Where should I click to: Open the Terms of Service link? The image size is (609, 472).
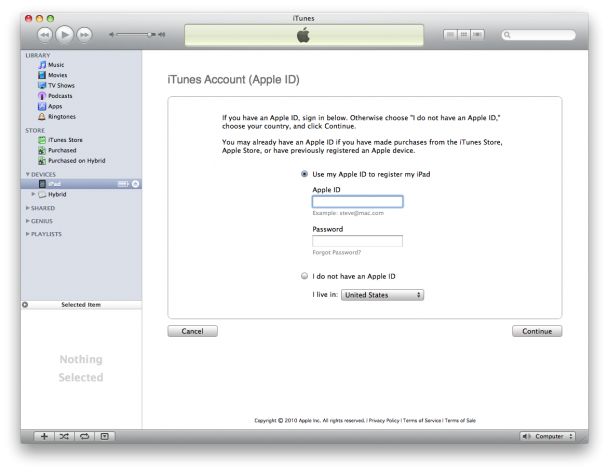(422, 420)
